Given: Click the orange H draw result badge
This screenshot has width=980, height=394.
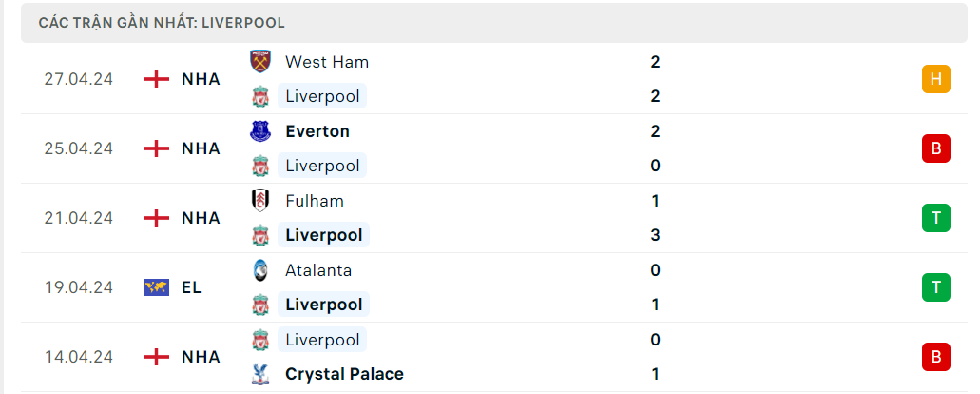Looking at the screenshot, I should 935,79.
